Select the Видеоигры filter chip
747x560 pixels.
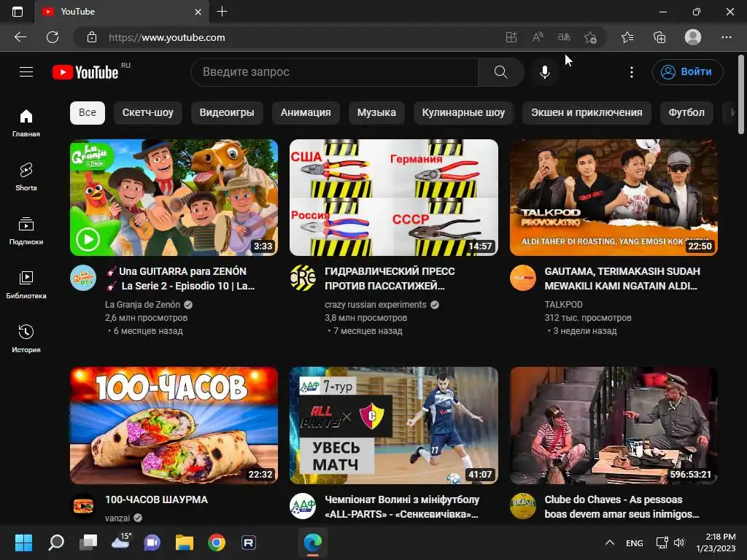[227, 113]
